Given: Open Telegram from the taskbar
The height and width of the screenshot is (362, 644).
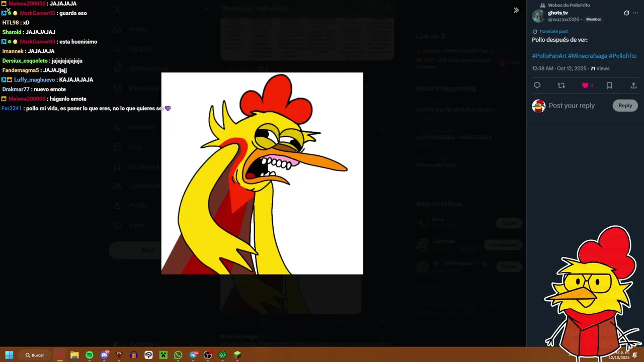Looking at the screenshot, I should [x=193, y=355].
